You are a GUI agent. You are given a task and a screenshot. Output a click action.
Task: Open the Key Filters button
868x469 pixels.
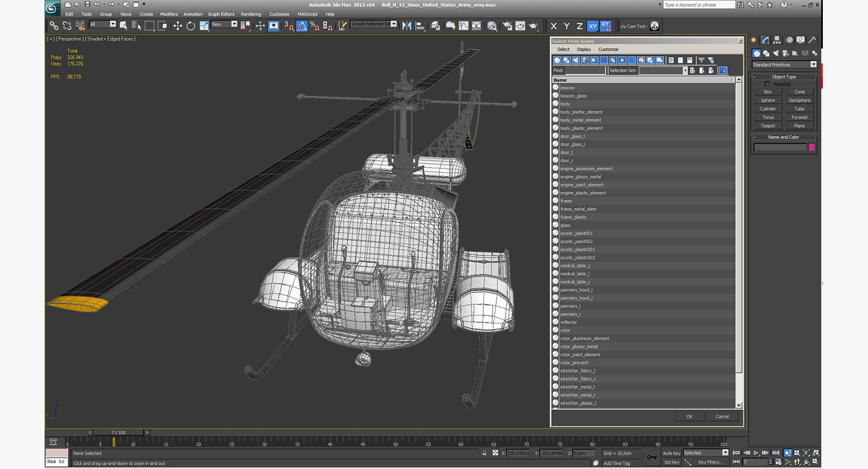click(x=711, y=462)
